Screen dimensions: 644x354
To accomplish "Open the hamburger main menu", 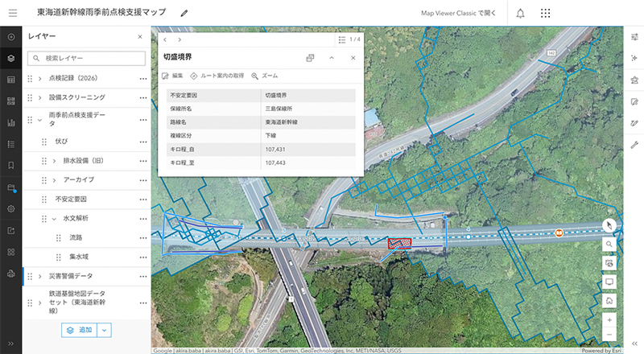I will click(13, 13).
